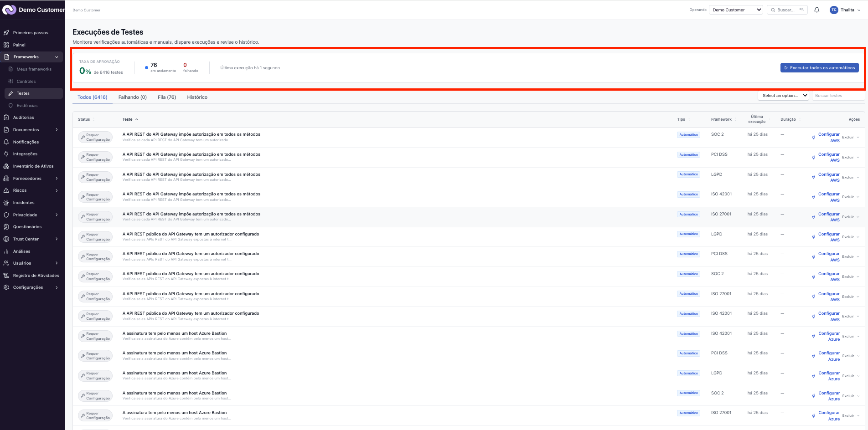Open Auditorias clipboard icon
This screenshot has height=430, width=868.
click(x=6, y=118)
